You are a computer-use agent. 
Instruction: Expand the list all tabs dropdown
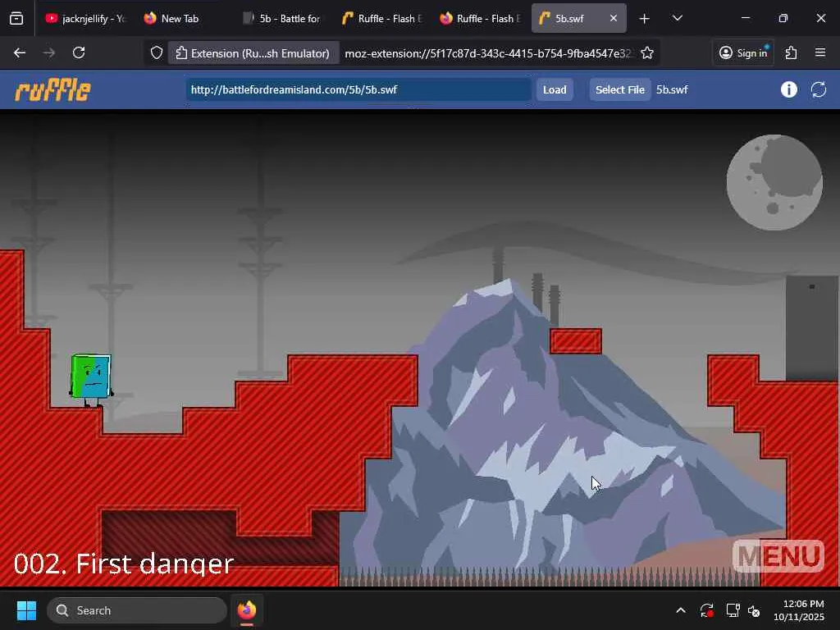(677, 18)
